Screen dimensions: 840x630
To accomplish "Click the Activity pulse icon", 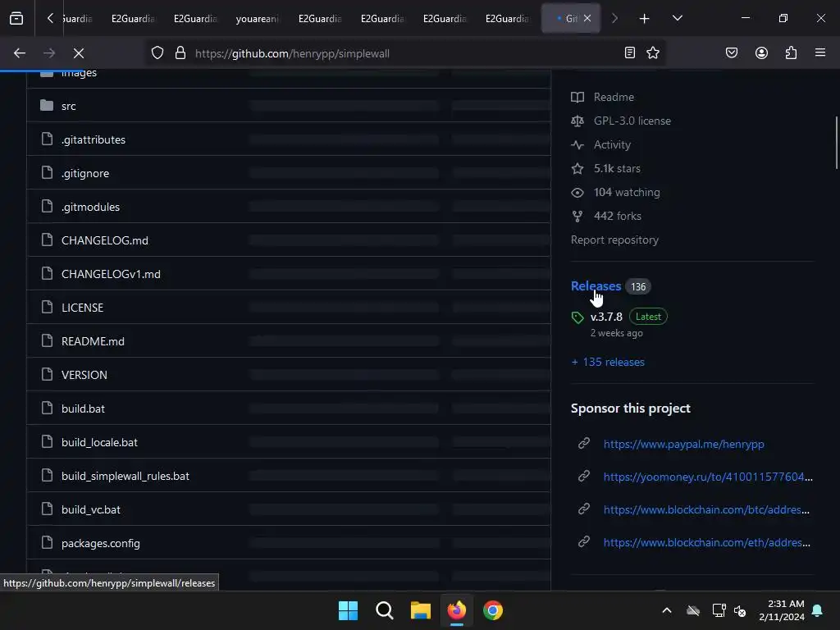I will click(x=577, y=144).
